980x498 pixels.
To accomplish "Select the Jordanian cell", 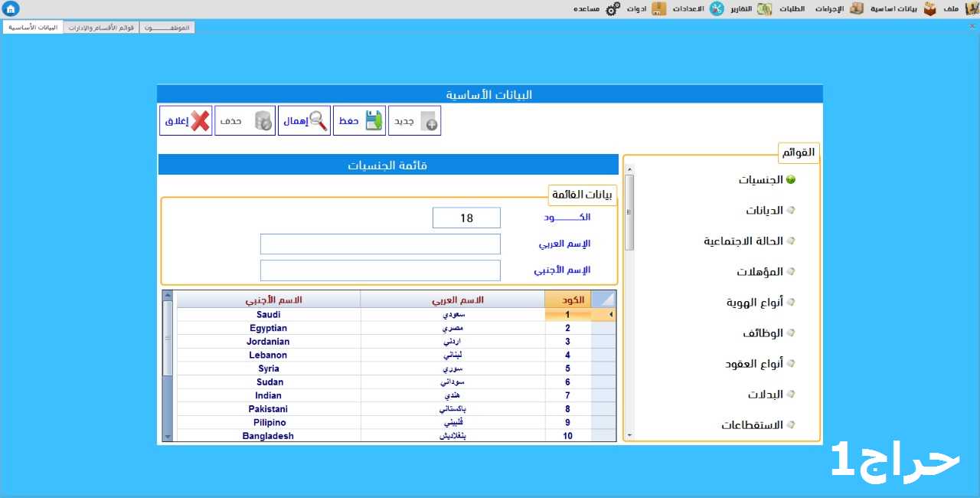I will (x=269, y=342).
